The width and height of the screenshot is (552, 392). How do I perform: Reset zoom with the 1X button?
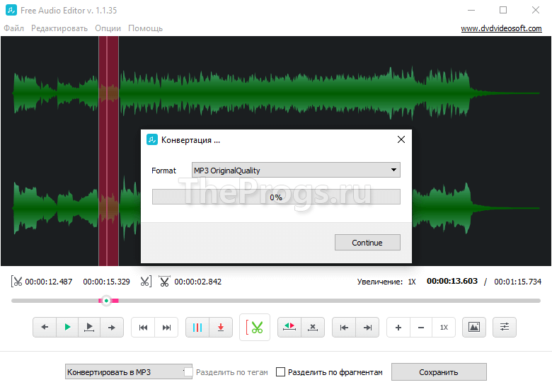[444, 327]
